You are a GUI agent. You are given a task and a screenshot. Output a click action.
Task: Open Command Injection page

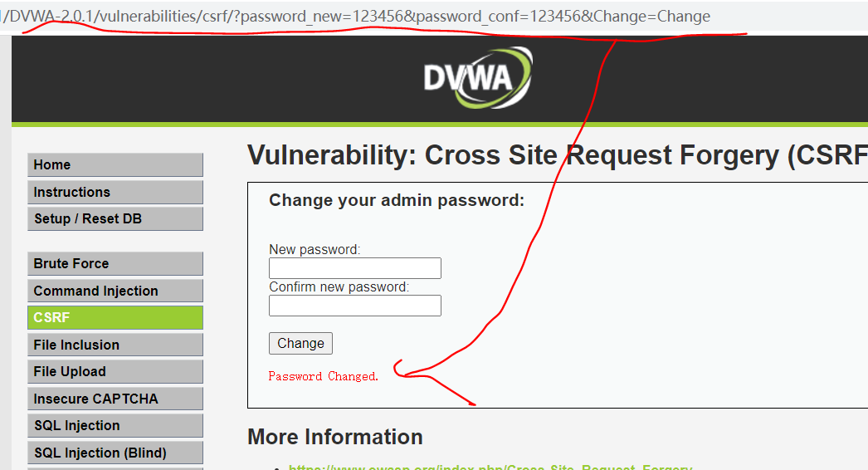[x=115, y=291]
